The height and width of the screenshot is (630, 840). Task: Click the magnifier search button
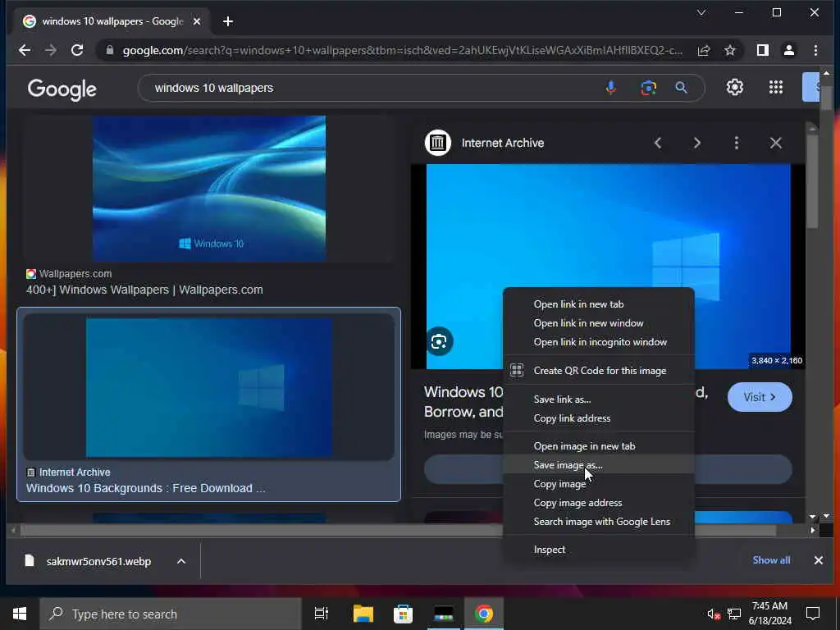(681, 87)
